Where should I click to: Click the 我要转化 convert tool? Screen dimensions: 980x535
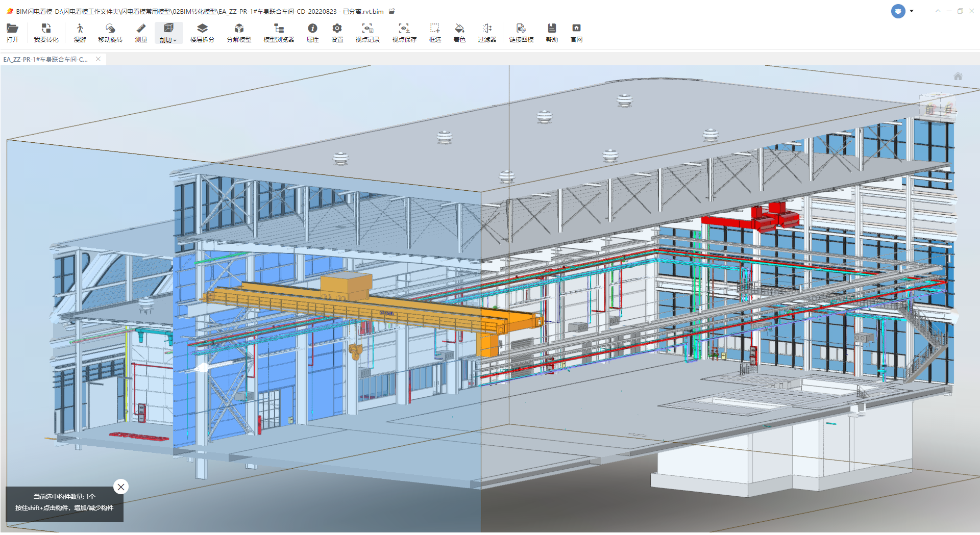(x=46, y=33)
